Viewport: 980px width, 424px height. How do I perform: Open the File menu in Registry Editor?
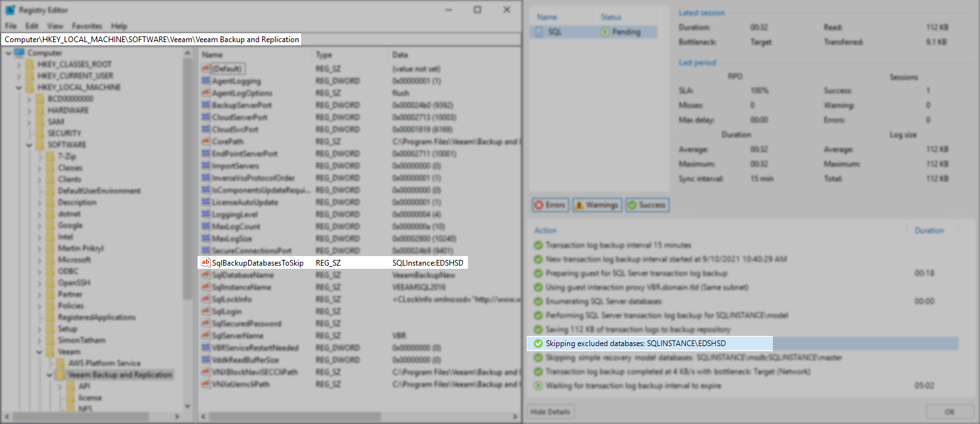pos(10,26)
